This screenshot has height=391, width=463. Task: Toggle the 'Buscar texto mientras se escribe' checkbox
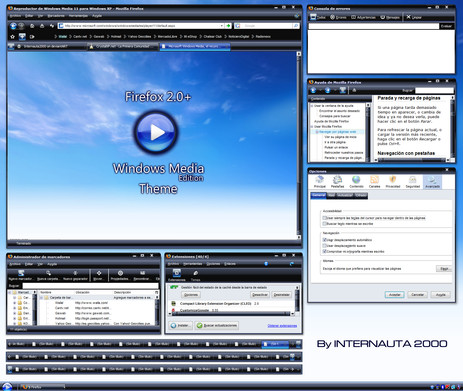(325, 224)
